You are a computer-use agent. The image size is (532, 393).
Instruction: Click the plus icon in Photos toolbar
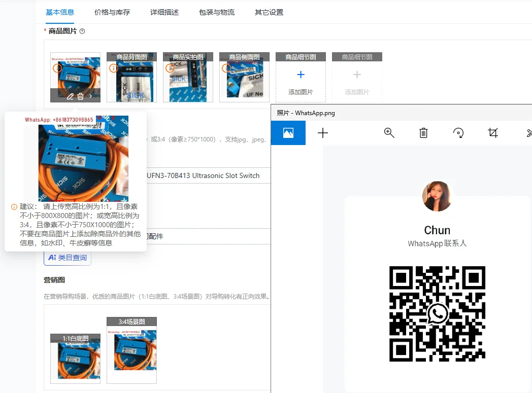pos(323,133)
